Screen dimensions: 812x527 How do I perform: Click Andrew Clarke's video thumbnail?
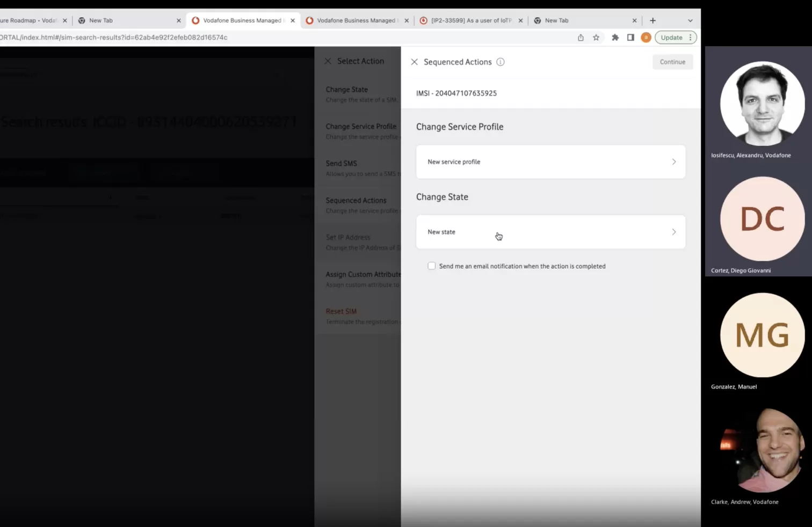coord(762,450)
